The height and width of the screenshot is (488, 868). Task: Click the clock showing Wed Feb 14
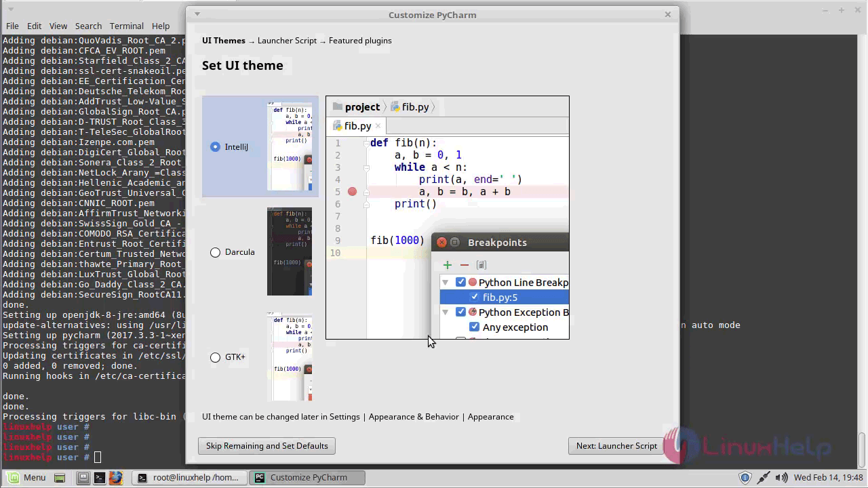point(827,478)
